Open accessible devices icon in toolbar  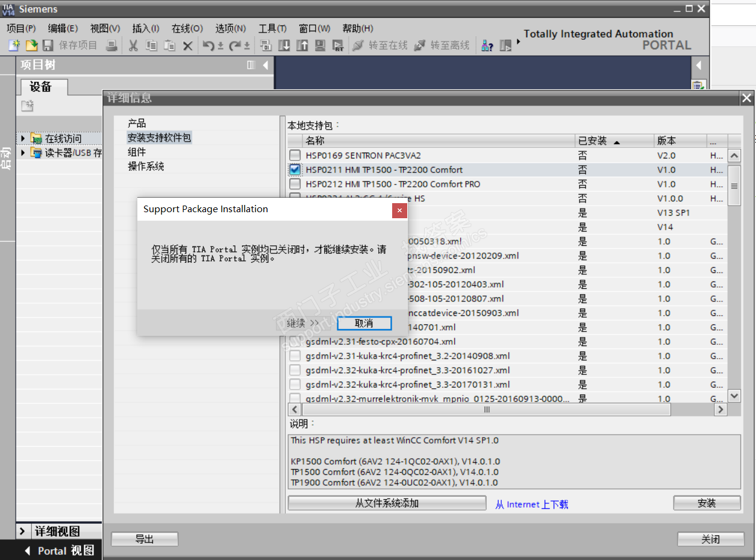pos(487,45)
